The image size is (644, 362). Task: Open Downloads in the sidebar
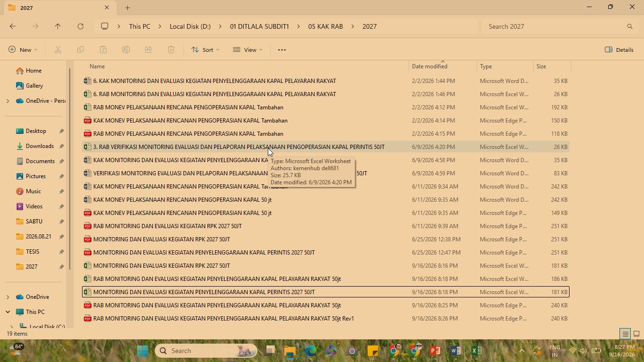click(40, 146)
